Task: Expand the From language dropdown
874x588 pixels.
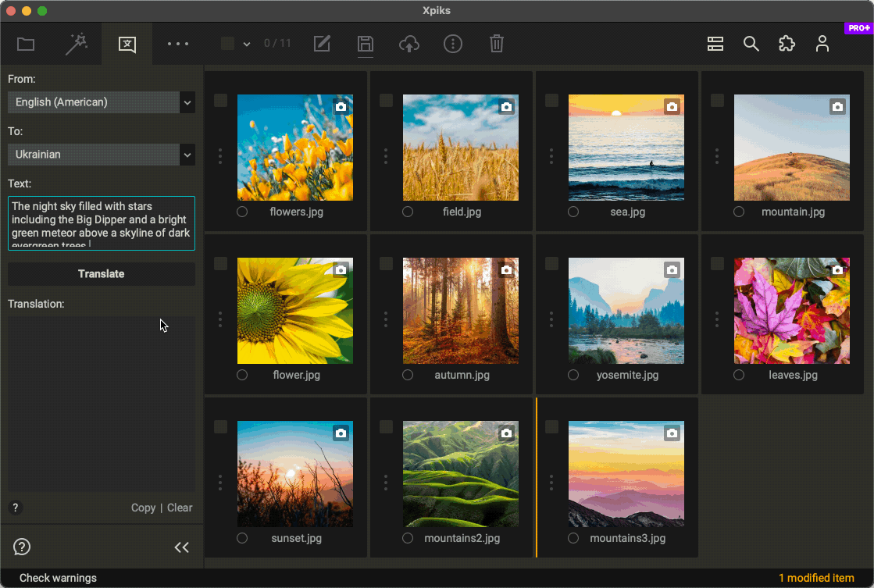Action: pyautogui.click(x=187, y=102)
